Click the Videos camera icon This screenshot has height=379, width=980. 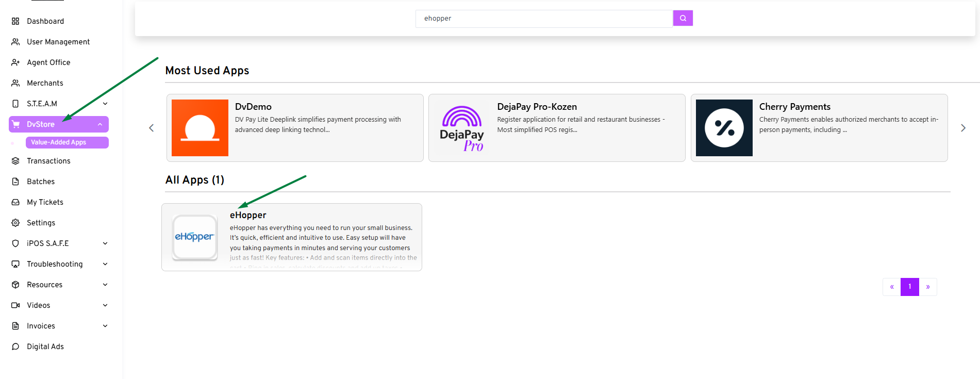click(15, 305)
